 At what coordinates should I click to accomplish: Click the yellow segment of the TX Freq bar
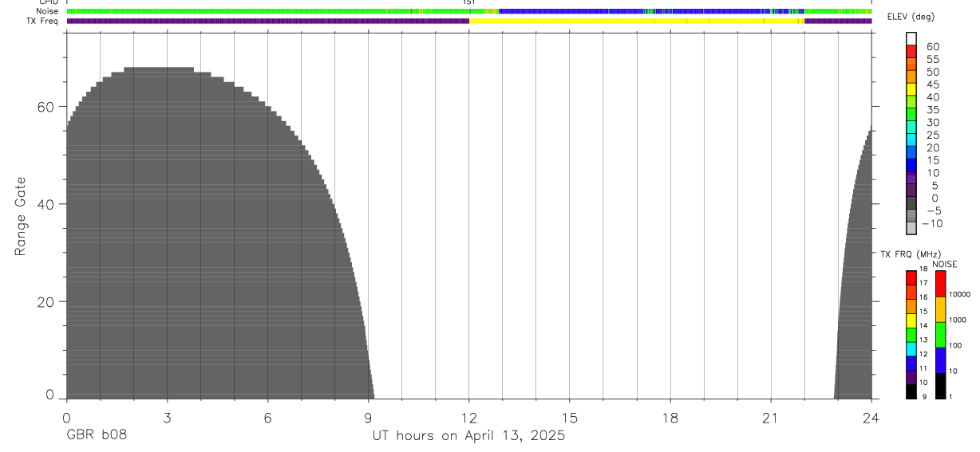coord(637,21)
